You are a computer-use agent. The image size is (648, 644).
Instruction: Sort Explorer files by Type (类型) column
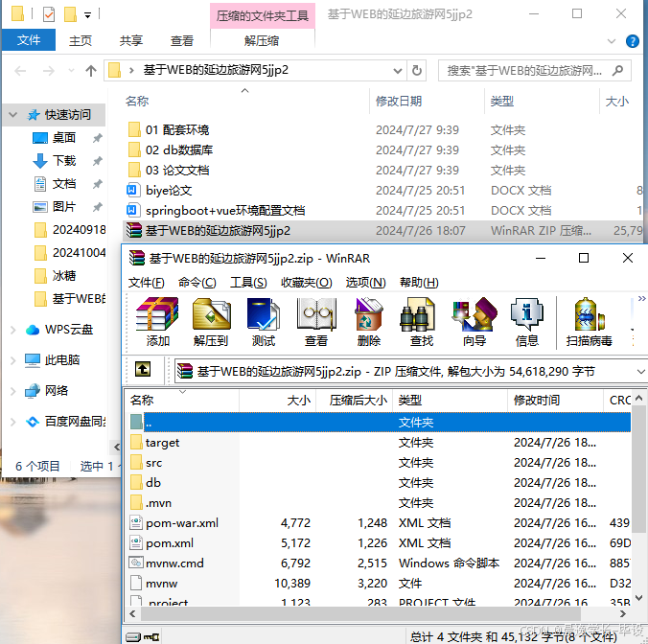(x=501, y=102)
